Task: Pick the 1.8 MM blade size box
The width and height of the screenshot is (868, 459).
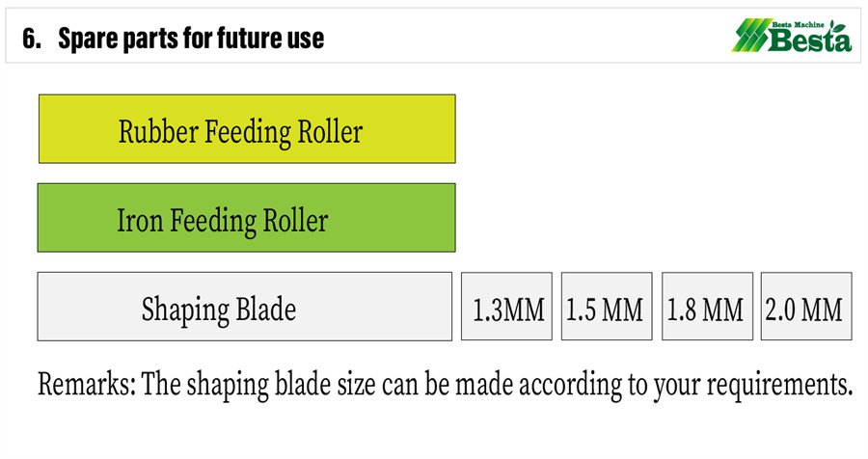Action: click(x=707, y=307)
